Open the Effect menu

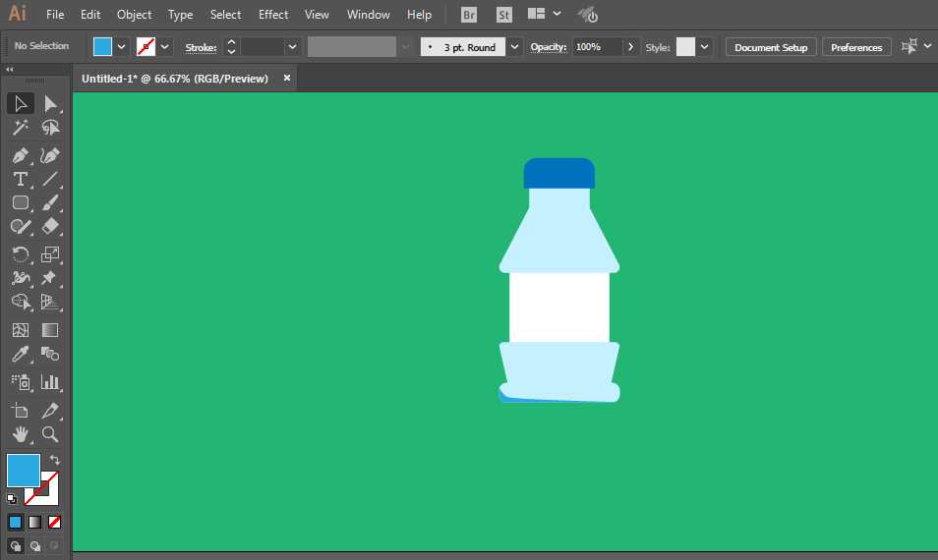point(273,15)
